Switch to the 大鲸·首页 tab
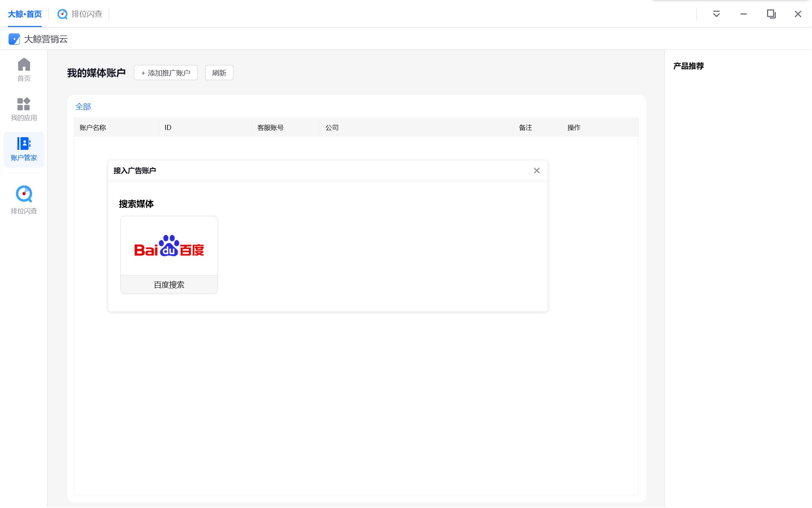 pos(25,14)
